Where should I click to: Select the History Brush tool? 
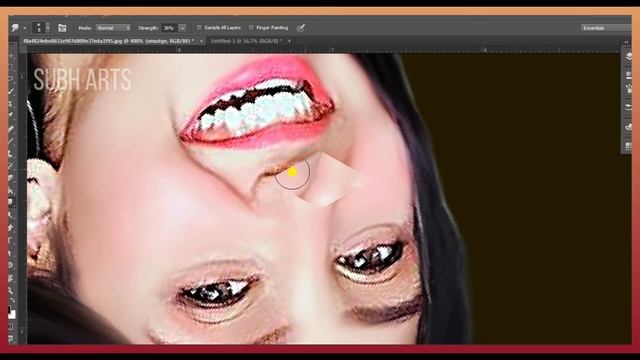(12, 166)
